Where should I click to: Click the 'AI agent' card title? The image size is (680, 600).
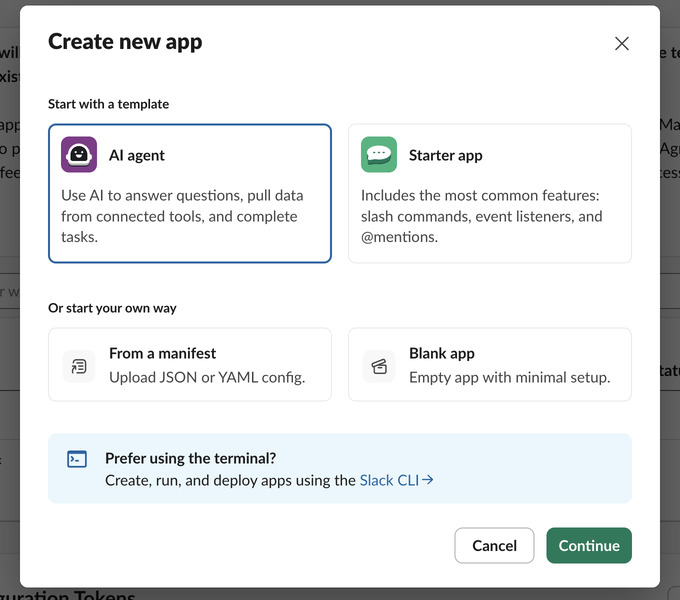(x=137, y=155)
